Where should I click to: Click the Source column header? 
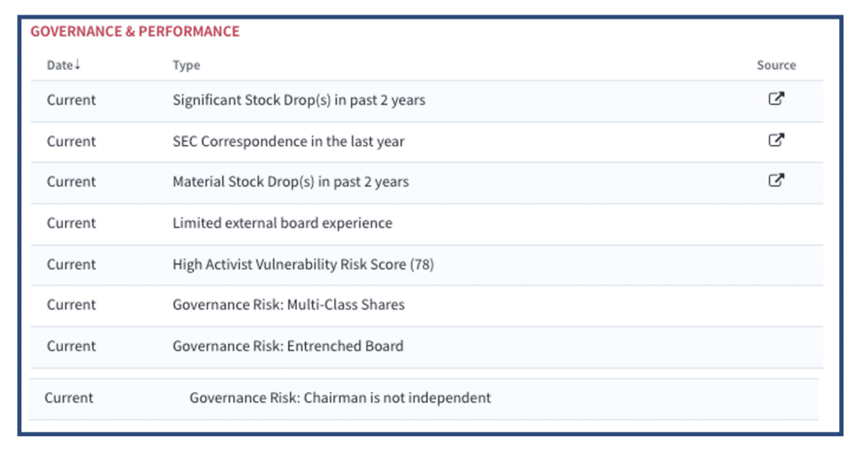(776, 64)
